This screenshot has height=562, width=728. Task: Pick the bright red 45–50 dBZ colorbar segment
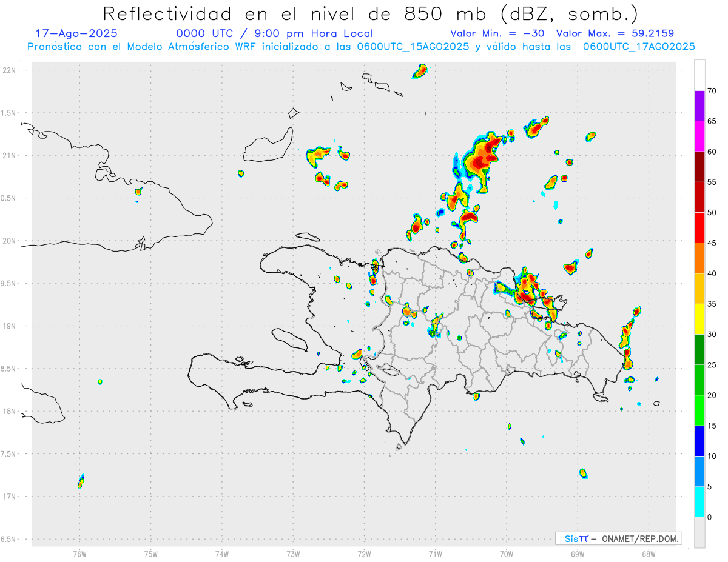click(699, 228)
